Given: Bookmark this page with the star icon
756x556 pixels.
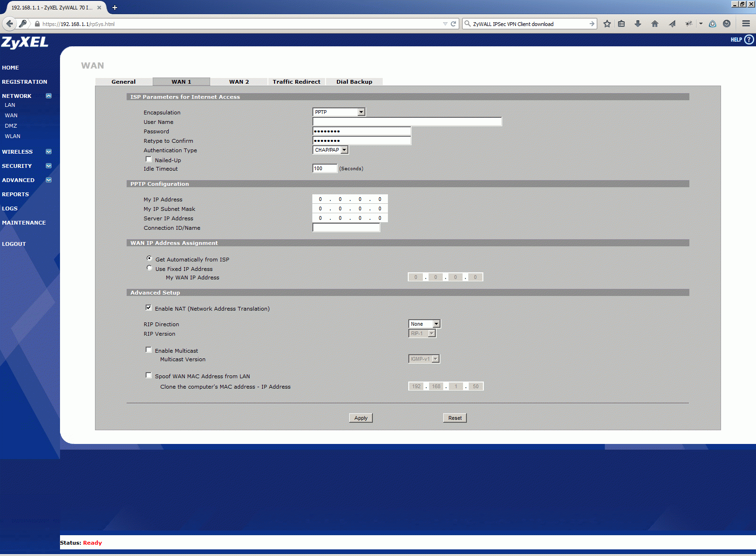Looking at the screenshot, I should coord(607,24).
